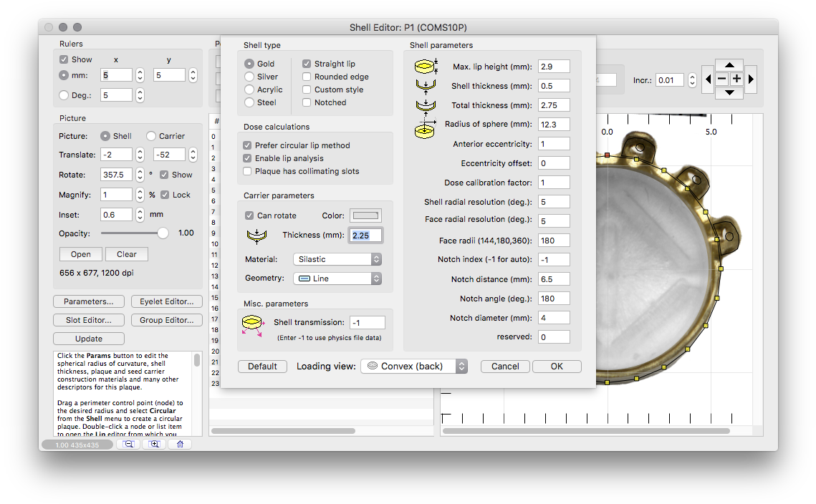Click the Max. lip height input field
The image size is (816, 504).
pos(554,67)
